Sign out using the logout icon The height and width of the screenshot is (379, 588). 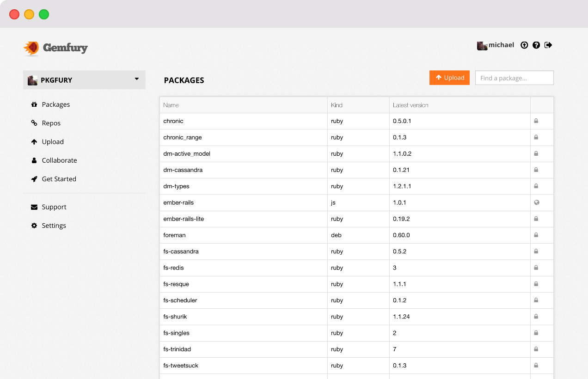coord(548,45)
